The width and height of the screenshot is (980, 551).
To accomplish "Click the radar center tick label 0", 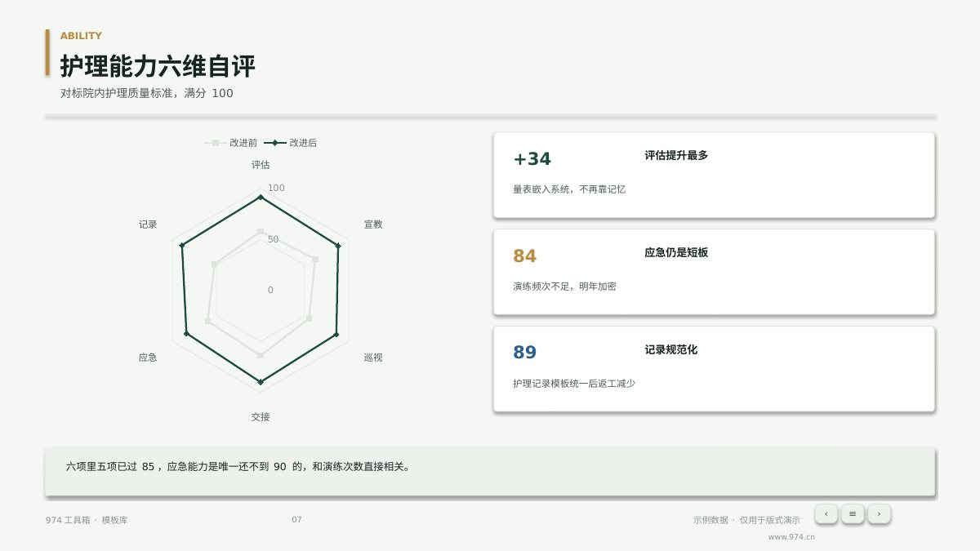I will [x=270, y=291].
